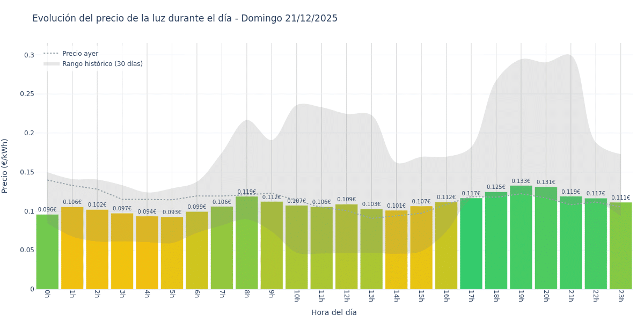Image resolution: width=644 pixels, height=322 pixels.
Task: Click the 23h bar at 0.111€
Action: tap(620, 247)
